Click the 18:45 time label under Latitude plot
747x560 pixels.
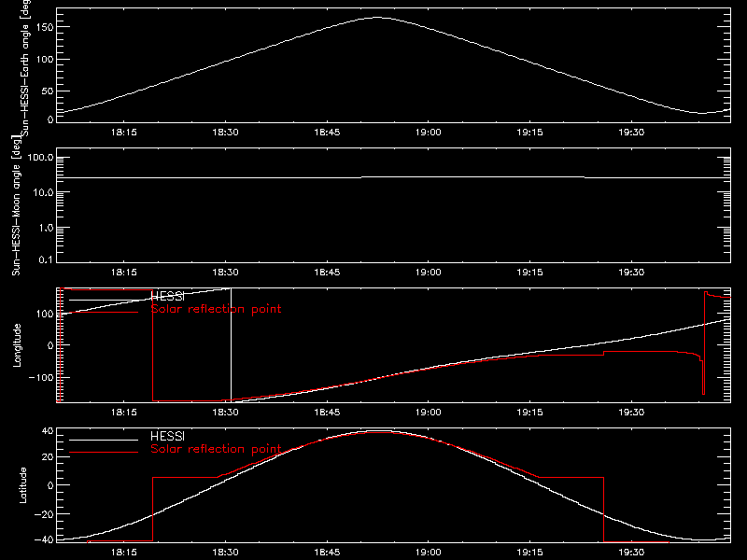pyautogui.click(x=327, y=553)
